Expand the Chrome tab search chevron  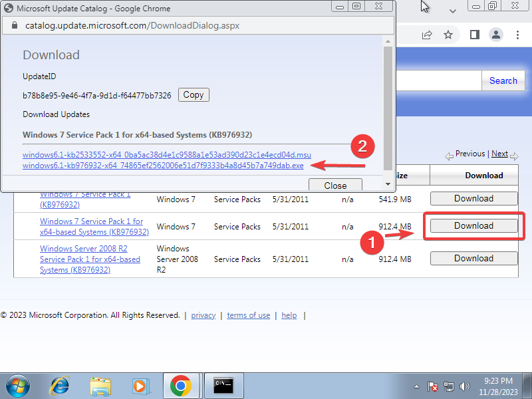tap(453, 11)
